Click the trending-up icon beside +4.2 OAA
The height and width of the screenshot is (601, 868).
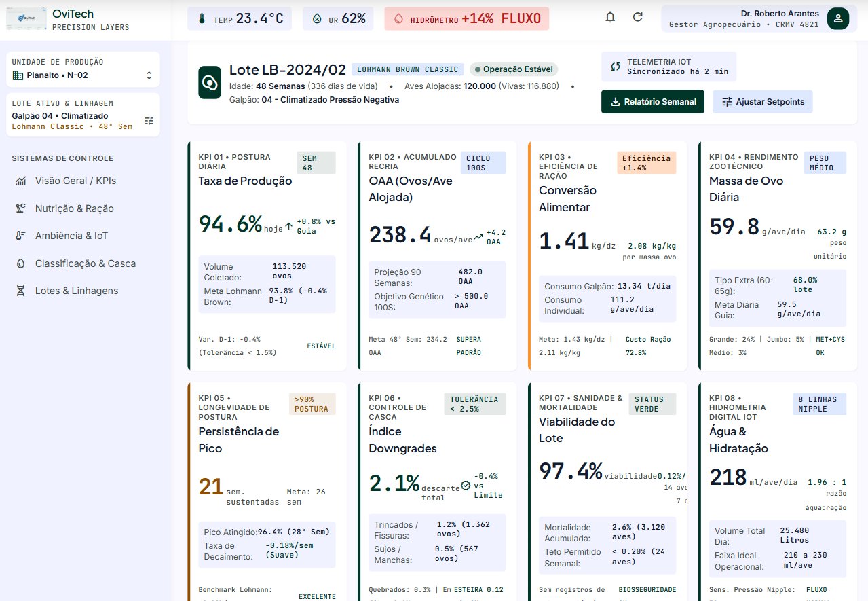[478, 236]
